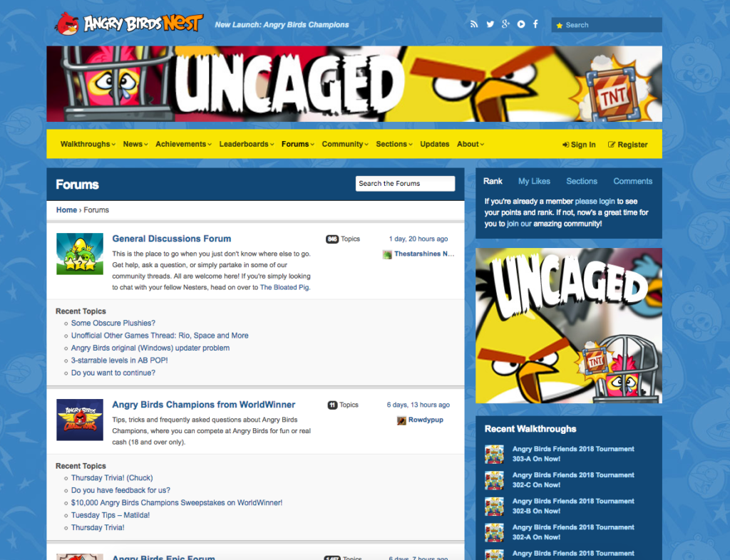
Task: Click the Facebook icon in the header
Action: (535, 24)
